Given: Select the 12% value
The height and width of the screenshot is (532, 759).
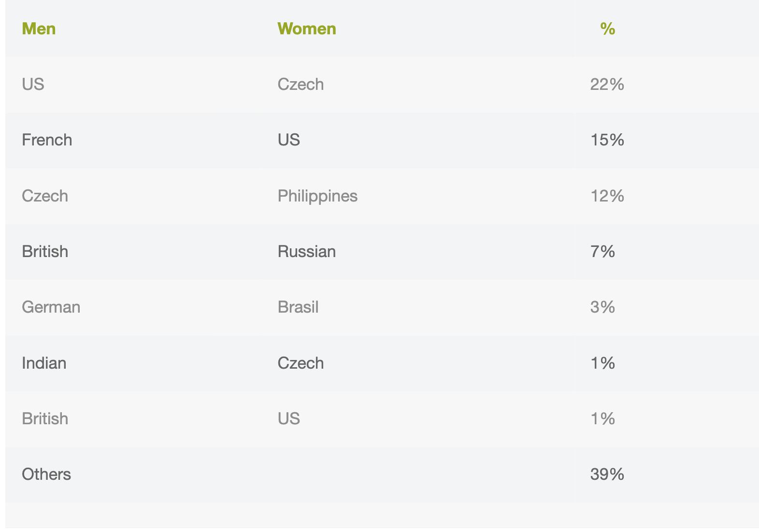Looking at the screenshot, I should (607, 196).
